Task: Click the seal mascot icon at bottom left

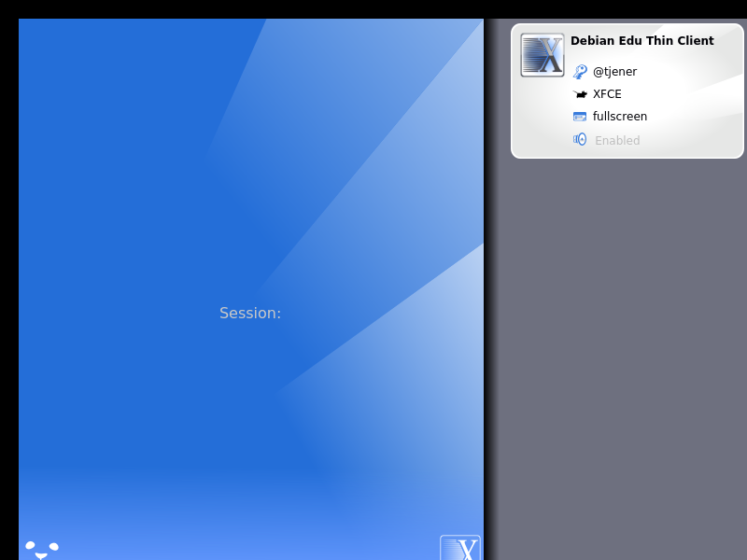Action: [x=41, y=549]
